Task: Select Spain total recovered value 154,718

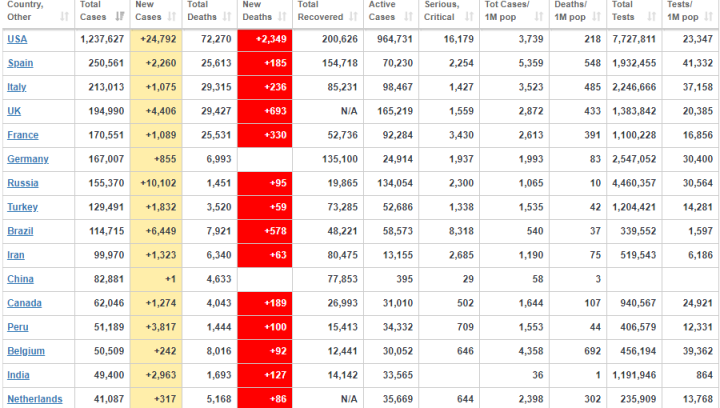Action: pos(340,63)
